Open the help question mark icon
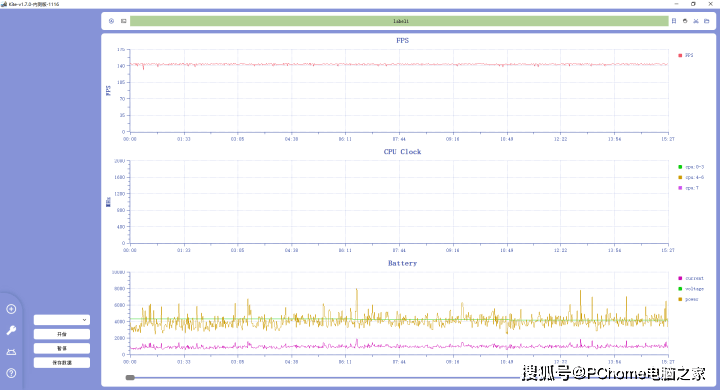Image resolution: width=720 pixels, height=390 pixels. [x=11, y=373]
